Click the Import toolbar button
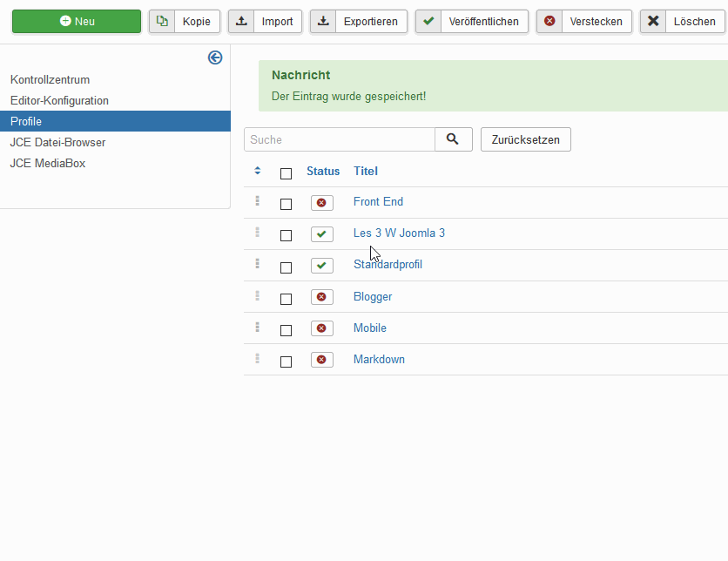 coord(266,22)
